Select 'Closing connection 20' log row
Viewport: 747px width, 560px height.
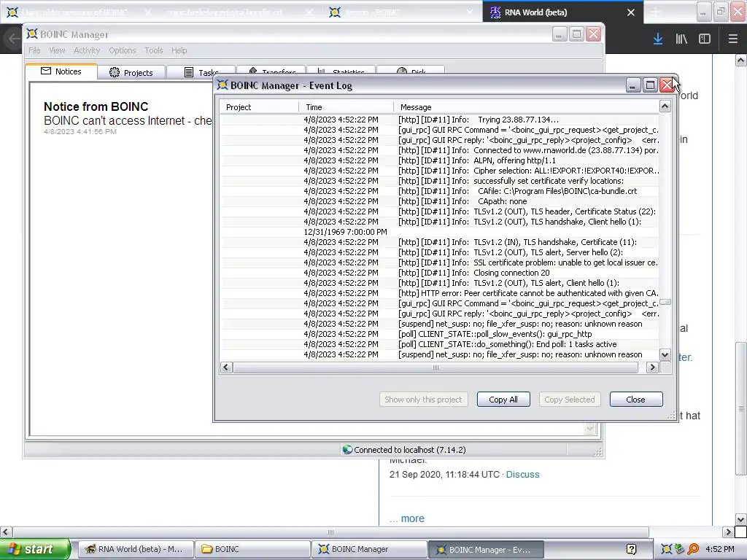[x=440, y=273]
